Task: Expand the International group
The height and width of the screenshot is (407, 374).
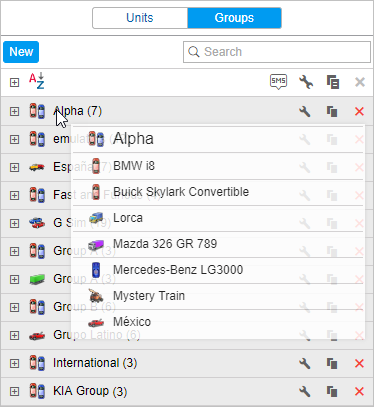Action: [x=14, y=363]
